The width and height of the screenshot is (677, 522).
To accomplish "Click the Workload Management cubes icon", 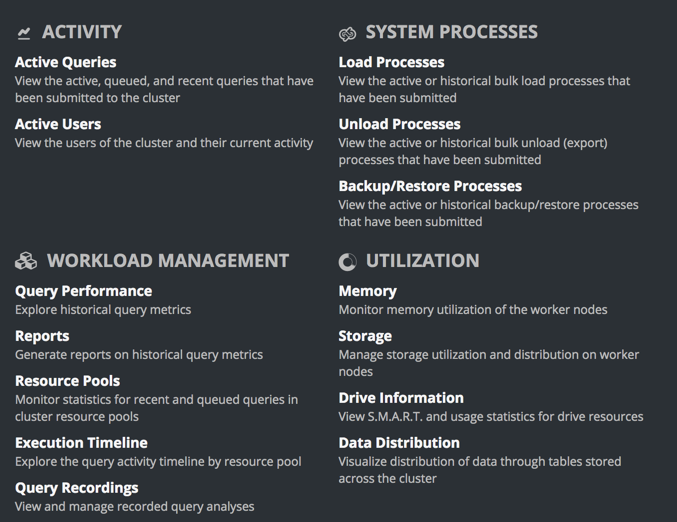I will [x=26, y=261].
